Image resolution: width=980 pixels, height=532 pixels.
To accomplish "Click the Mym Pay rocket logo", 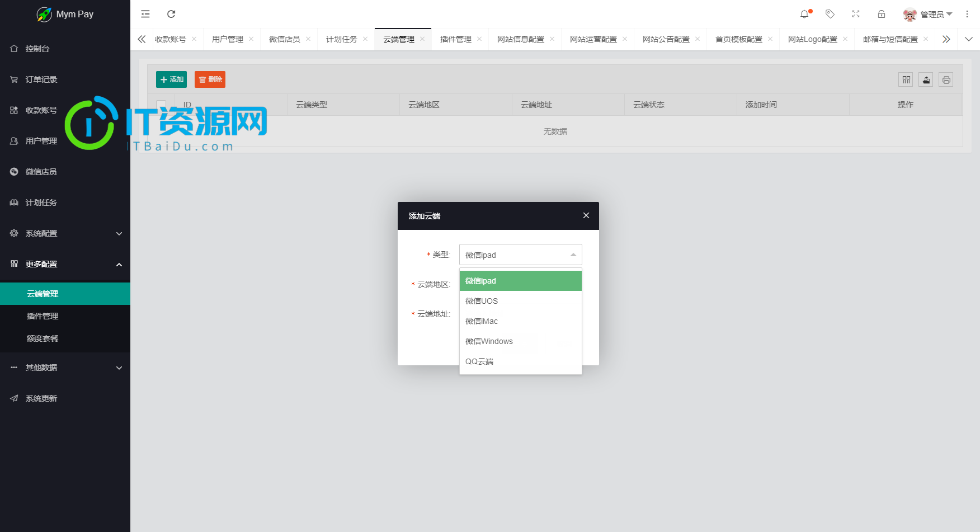I will [x=44, y=15].
